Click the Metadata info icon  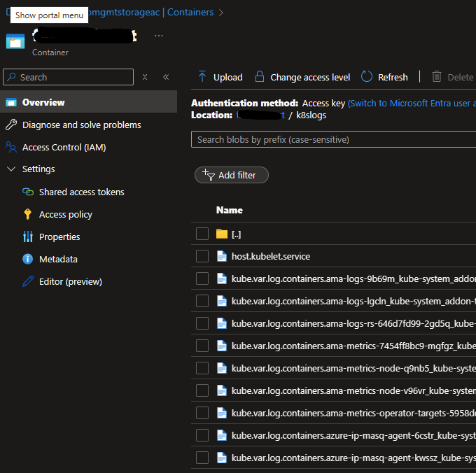27,259
